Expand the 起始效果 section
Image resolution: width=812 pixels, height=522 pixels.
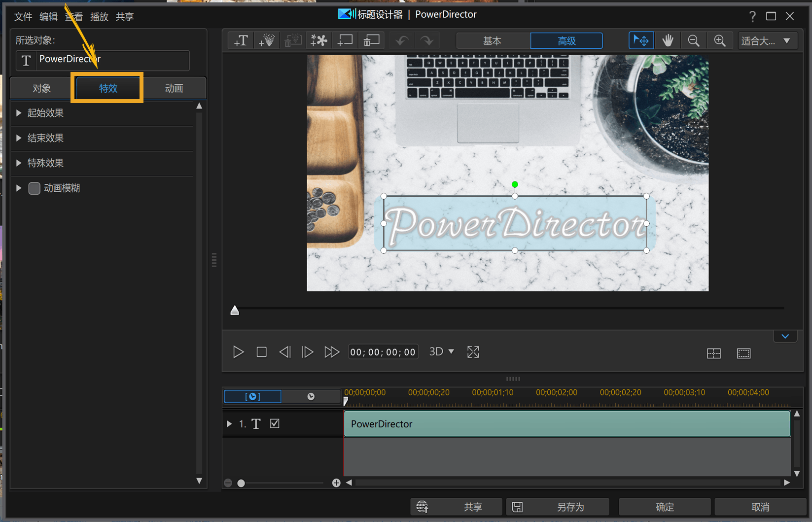coord(19,113)
